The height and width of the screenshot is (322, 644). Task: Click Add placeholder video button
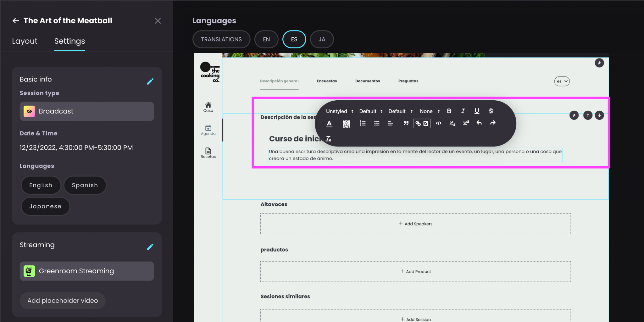coord(63,301)
